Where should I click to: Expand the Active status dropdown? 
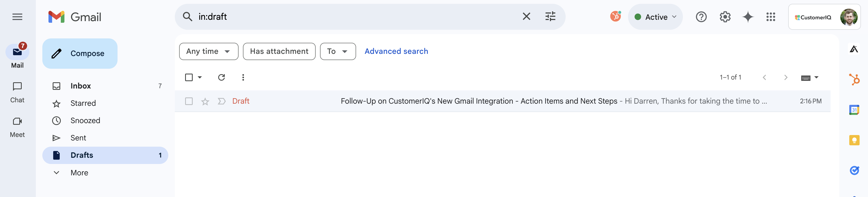pos(655,17)
